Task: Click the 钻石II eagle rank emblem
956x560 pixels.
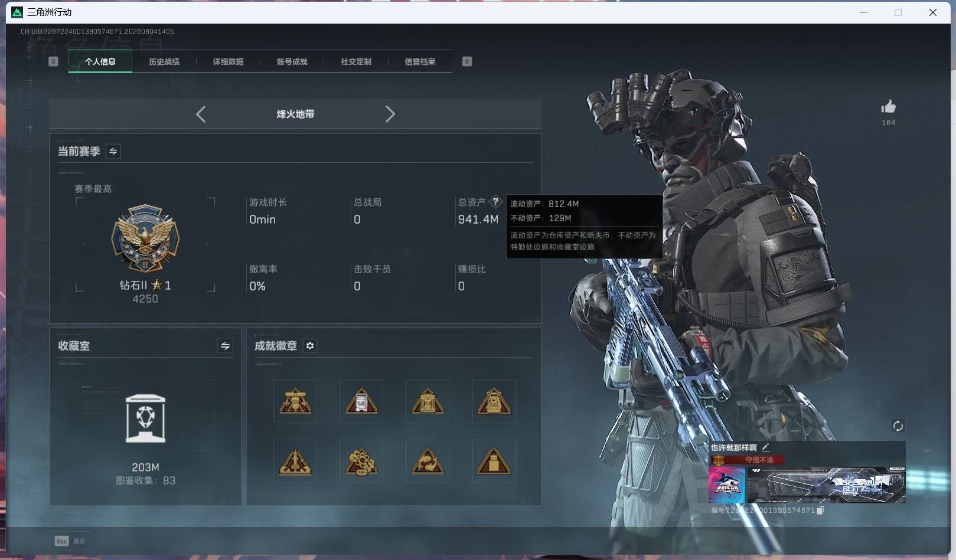Action: pyautogui.click(x=145, y=238)
